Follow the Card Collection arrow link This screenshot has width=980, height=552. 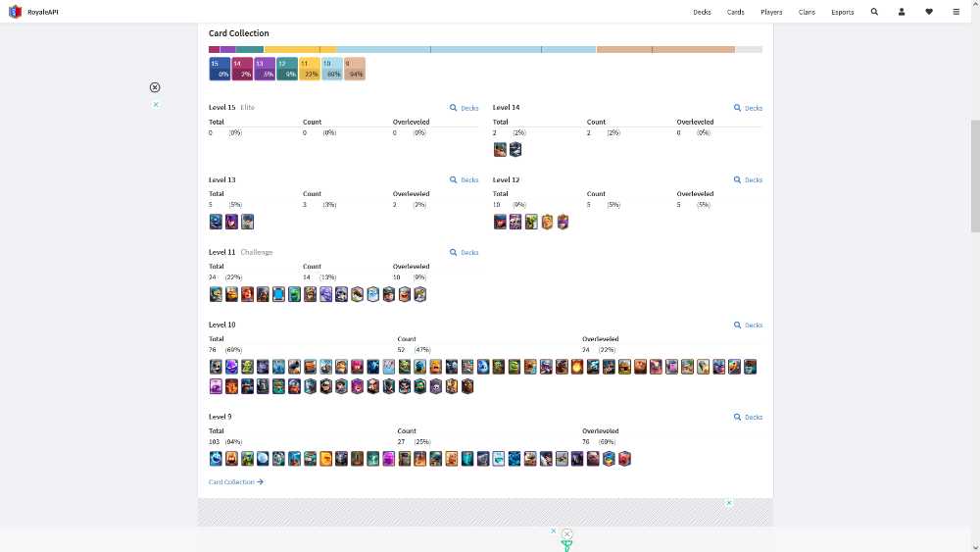235,482
